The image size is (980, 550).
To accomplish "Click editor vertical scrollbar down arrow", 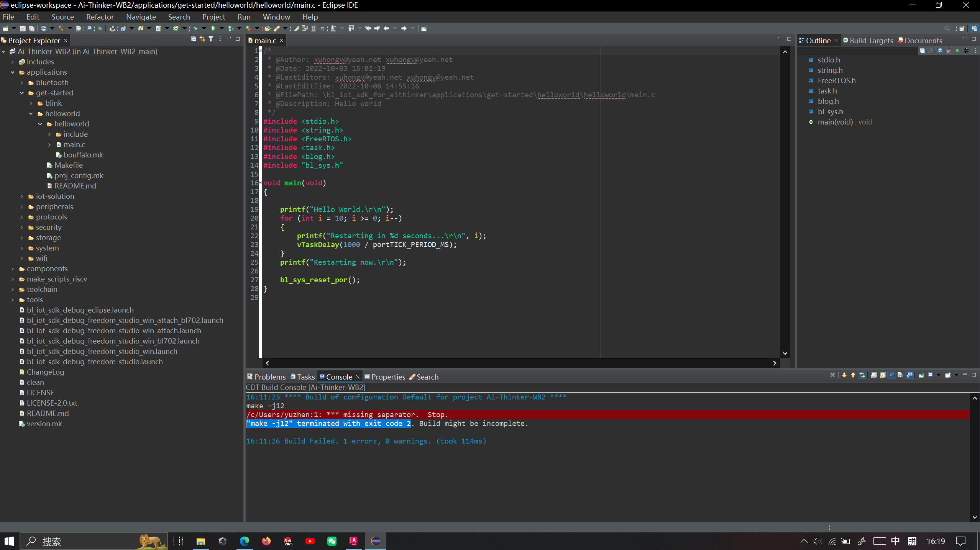I will 785,353.
